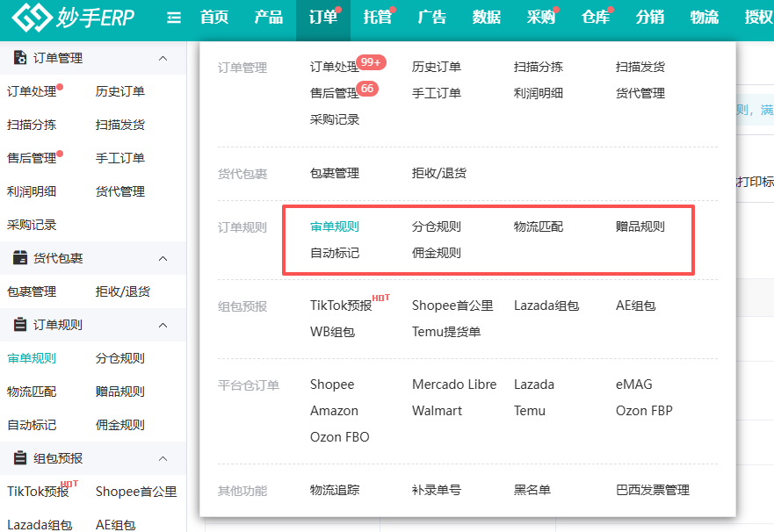
Task: Click the 组包预报 section icon in sidebar
Action: [x=18, y=457]
